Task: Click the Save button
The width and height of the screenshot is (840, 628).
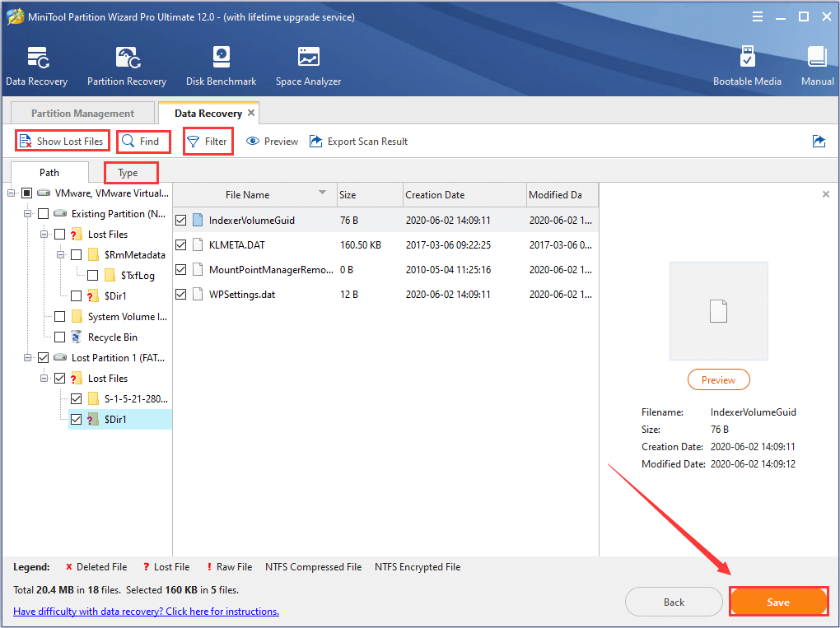Action: coord(777,602)
